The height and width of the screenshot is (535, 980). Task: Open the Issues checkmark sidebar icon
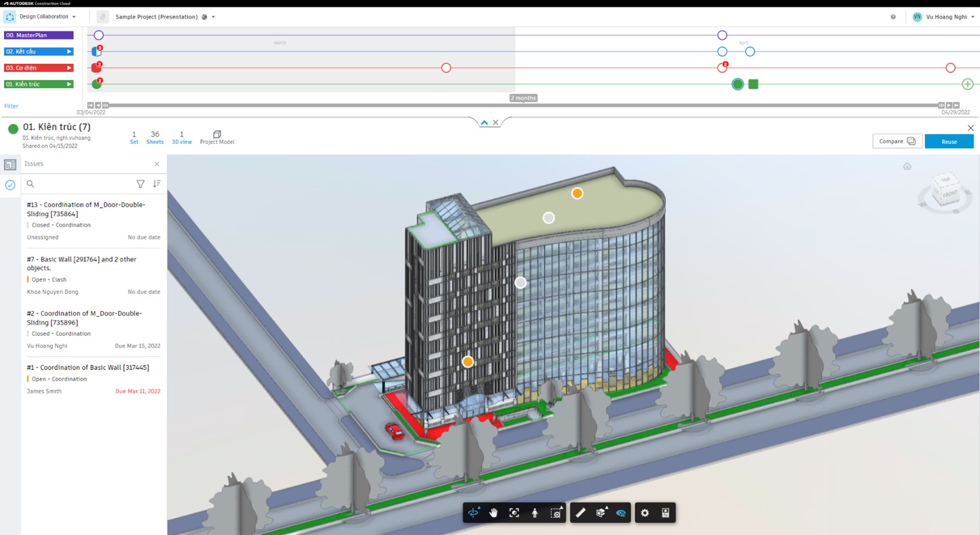pyautogui.click(x=10, y=185)
